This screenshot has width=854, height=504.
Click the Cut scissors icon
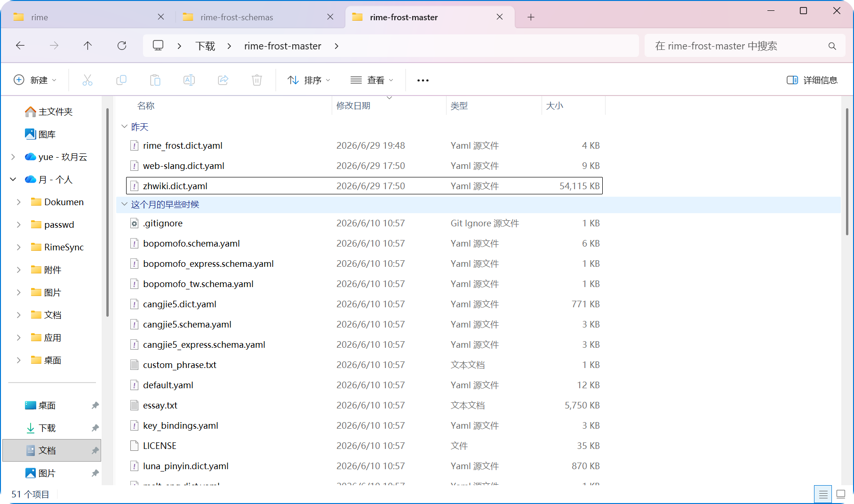coord(88,80)
